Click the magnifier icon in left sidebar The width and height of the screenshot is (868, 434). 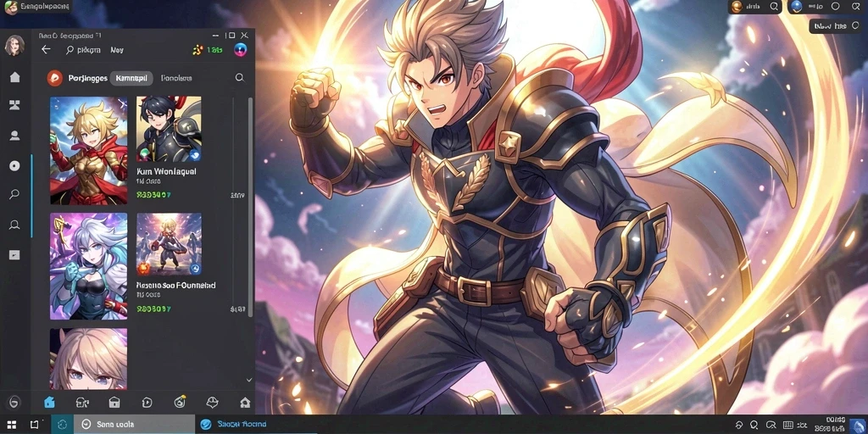[x=15, y=194]
